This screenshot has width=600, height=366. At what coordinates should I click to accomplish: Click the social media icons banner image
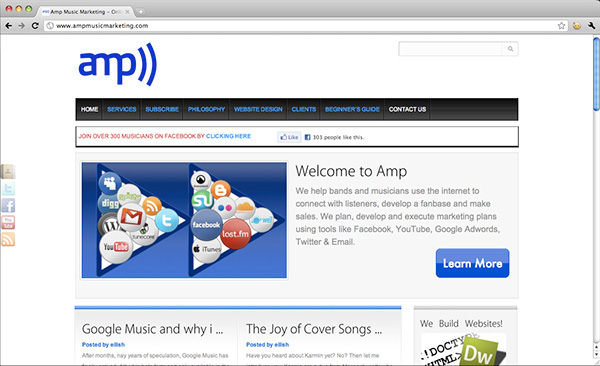point(184,220)
